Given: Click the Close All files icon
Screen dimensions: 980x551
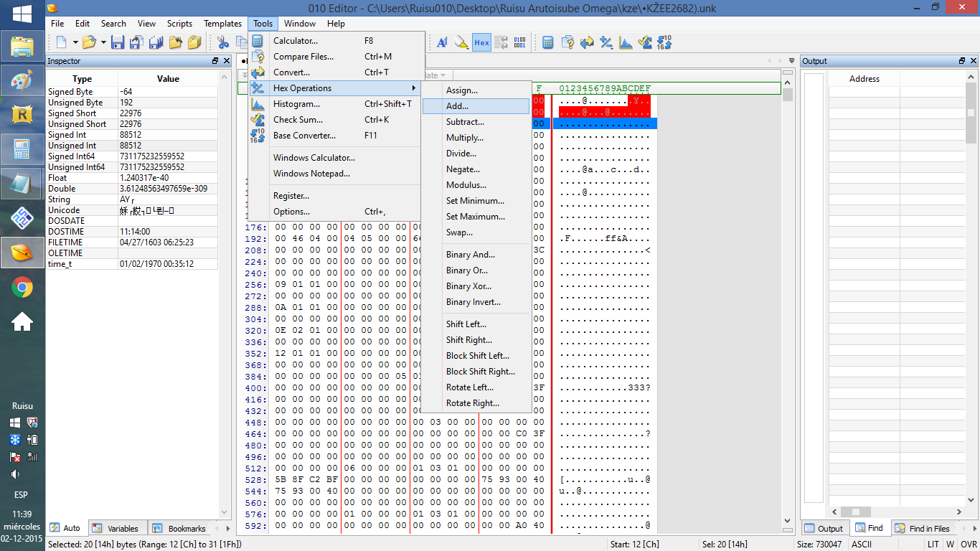Looking at the screenshot, I should [x=194, y=42].
